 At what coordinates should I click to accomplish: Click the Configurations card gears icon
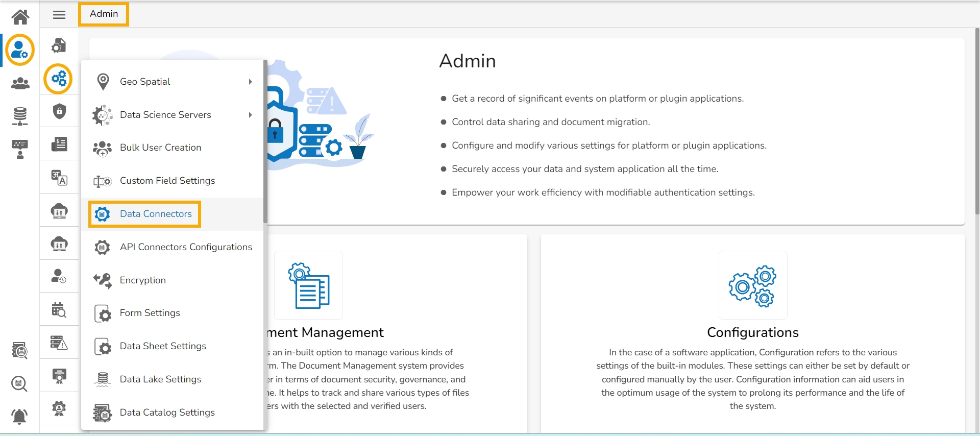click(753, 285)
